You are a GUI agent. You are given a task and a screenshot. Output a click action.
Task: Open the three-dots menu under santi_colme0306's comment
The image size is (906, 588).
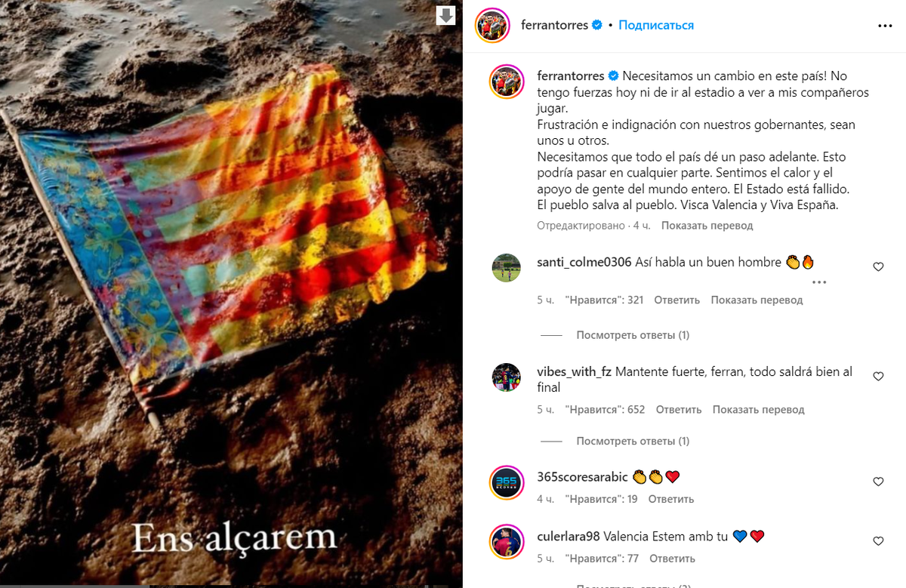tap(819, 282)
